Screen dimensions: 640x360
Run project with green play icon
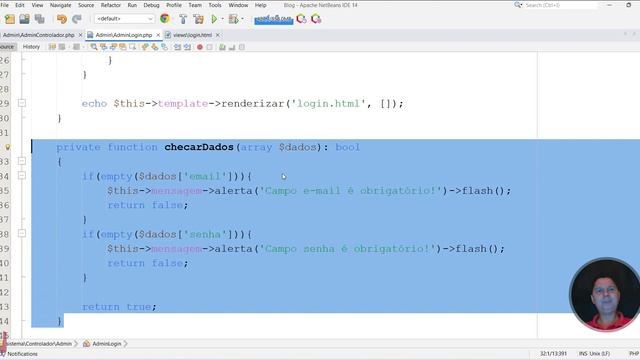point(214,19)
